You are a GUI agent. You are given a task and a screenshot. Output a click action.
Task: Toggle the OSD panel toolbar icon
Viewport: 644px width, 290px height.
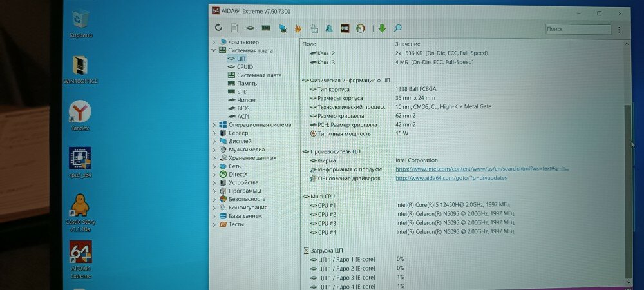345,28
